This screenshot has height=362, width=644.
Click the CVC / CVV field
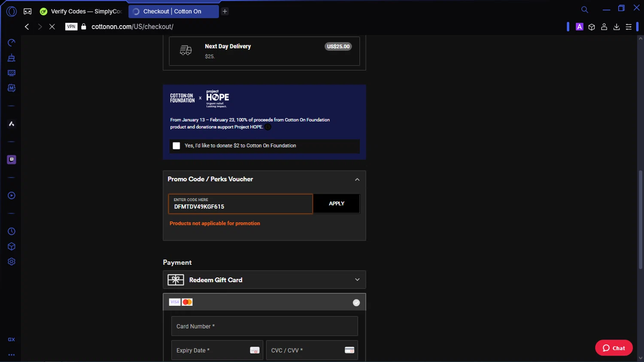(312, 350)
